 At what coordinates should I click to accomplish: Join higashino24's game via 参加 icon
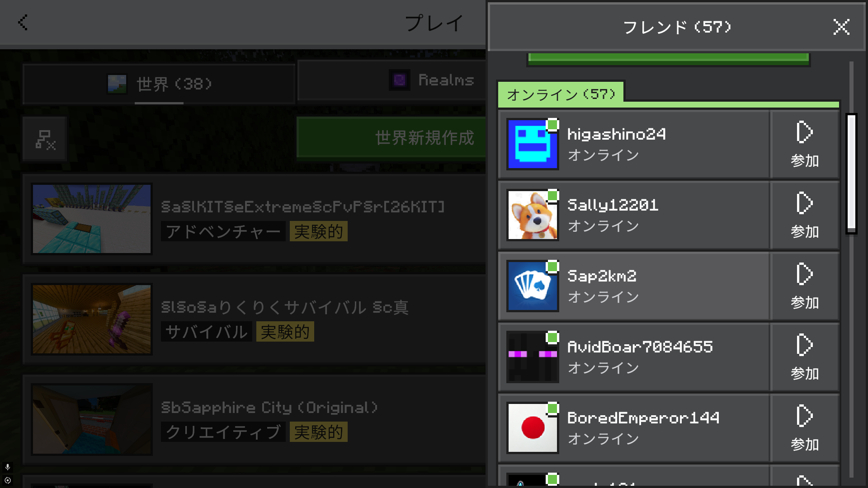805,144
